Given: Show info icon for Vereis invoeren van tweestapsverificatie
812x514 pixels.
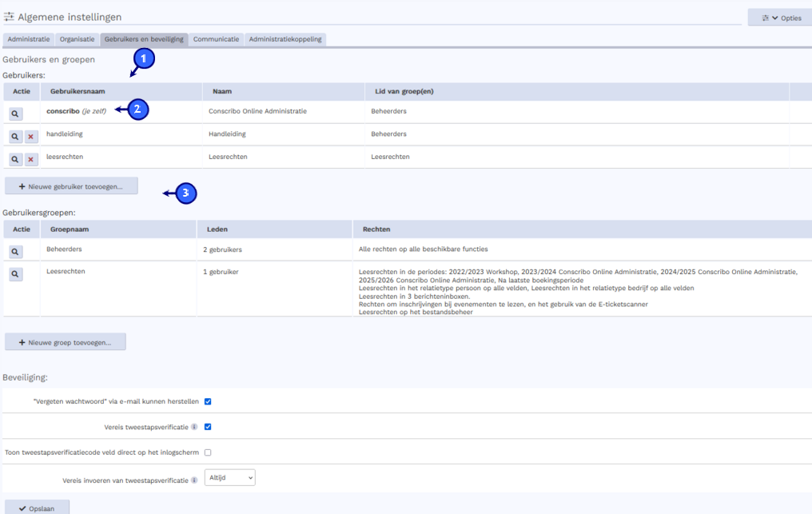Looking at the screenshot, I should click(194, 480).
